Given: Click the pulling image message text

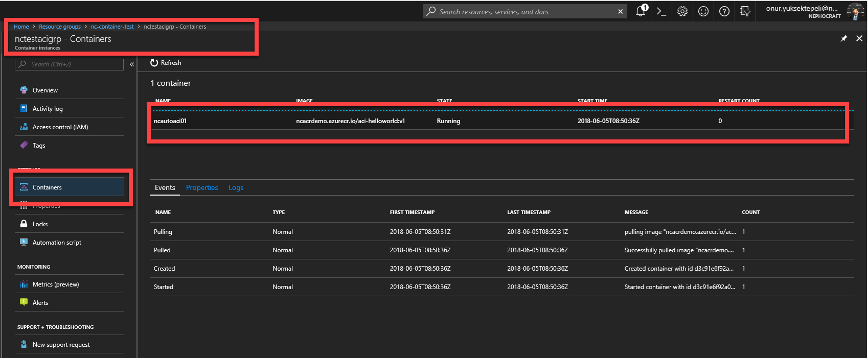Looking at the screenshot, I should 680,232.
